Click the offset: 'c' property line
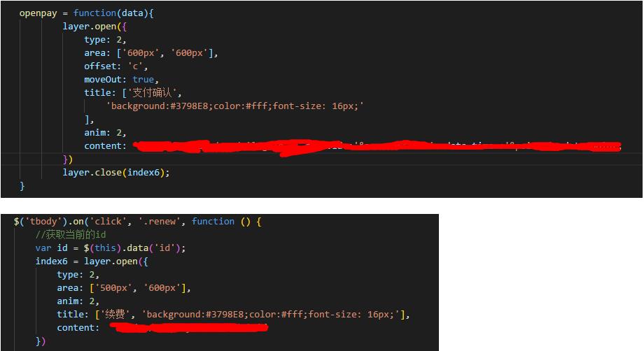Image resolution: width=644 pixels, height=351 pixels. click(x=115, y=66)
